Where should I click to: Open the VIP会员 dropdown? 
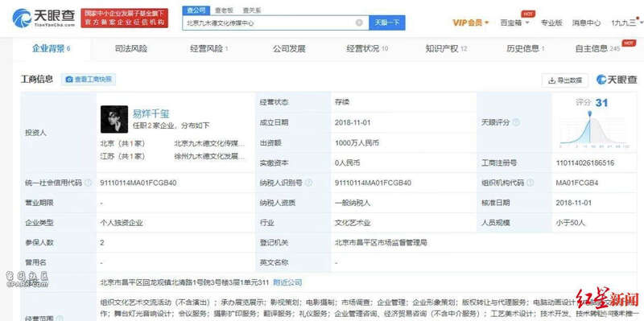click(x=471, y=23)
